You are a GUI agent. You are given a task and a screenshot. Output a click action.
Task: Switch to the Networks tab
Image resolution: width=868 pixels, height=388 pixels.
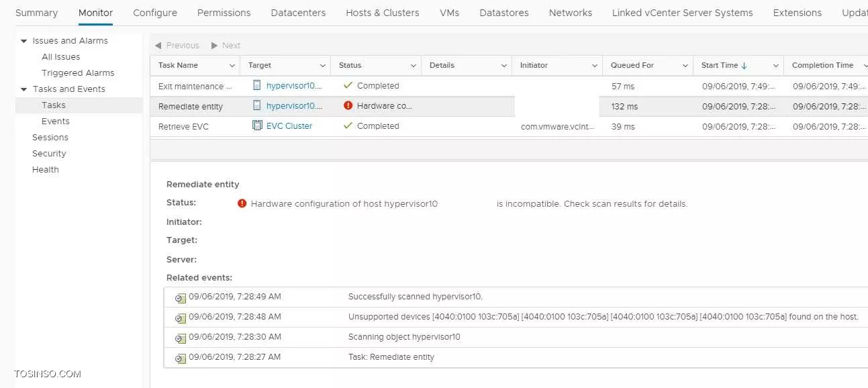[x=571, y=13]
